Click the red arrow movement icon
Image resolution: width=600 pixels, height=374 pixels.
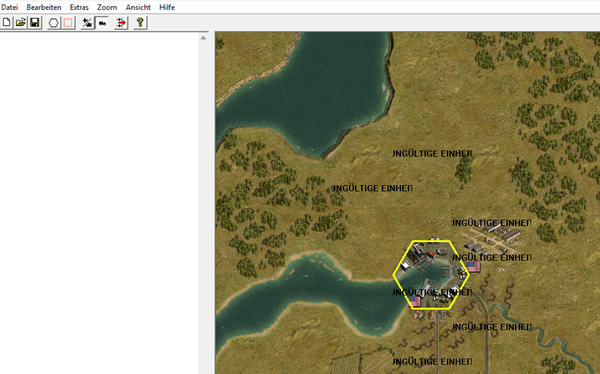[121, 23]
